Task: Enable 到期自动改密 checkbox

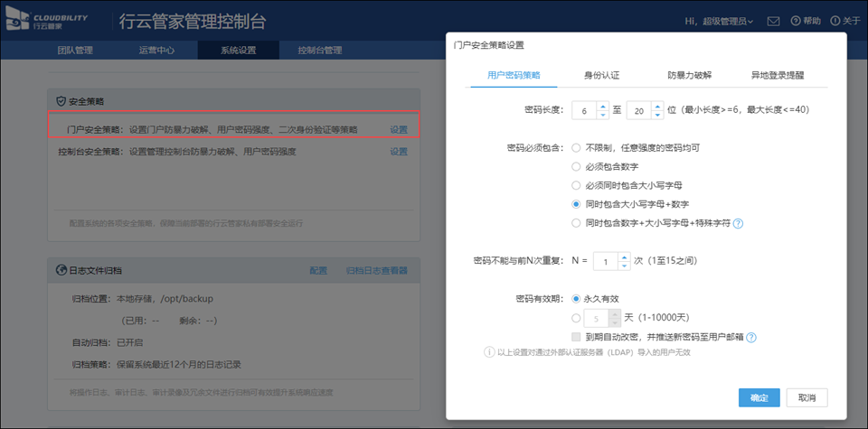Action: (x=576, y=337)
